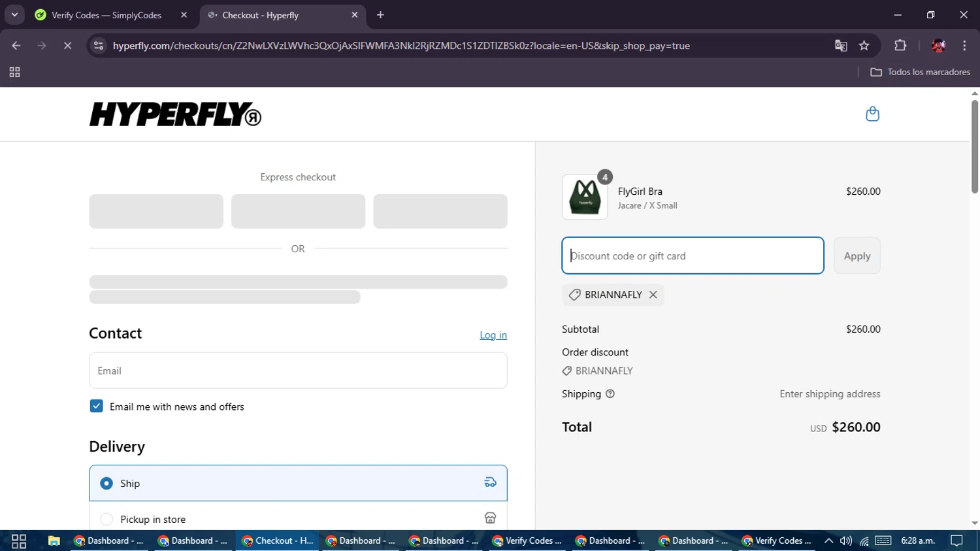
Task: Uncheck Email me with news and offers
Action: (96, 406)
